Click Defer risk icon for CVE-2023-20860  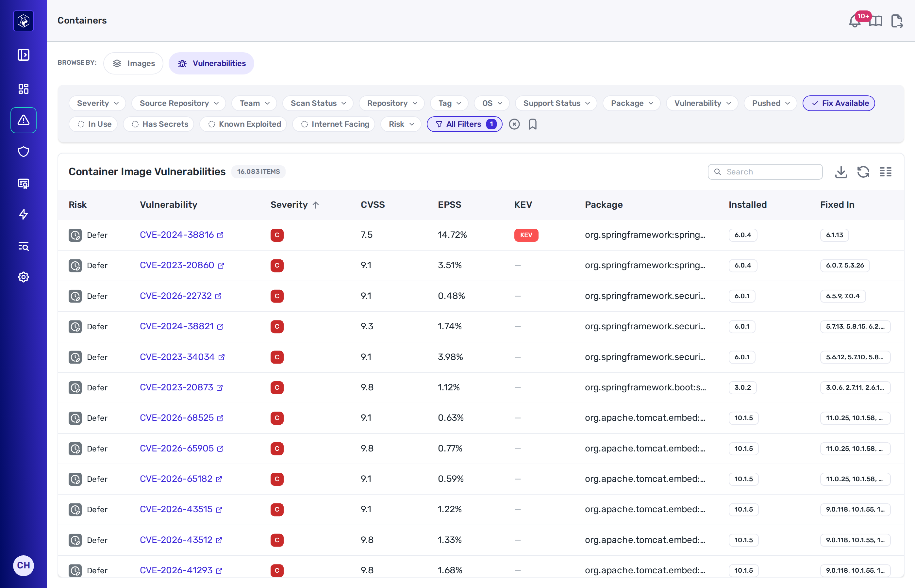pos(75,265)
